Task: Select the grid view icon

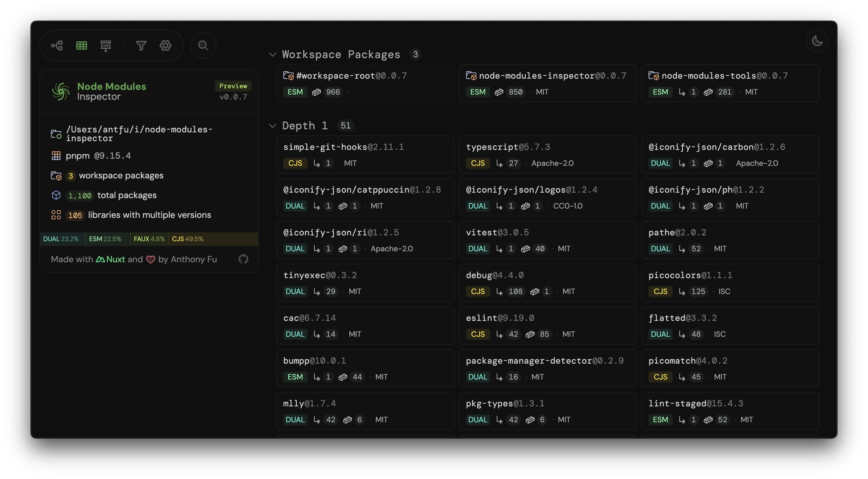Action: point(82,45)
